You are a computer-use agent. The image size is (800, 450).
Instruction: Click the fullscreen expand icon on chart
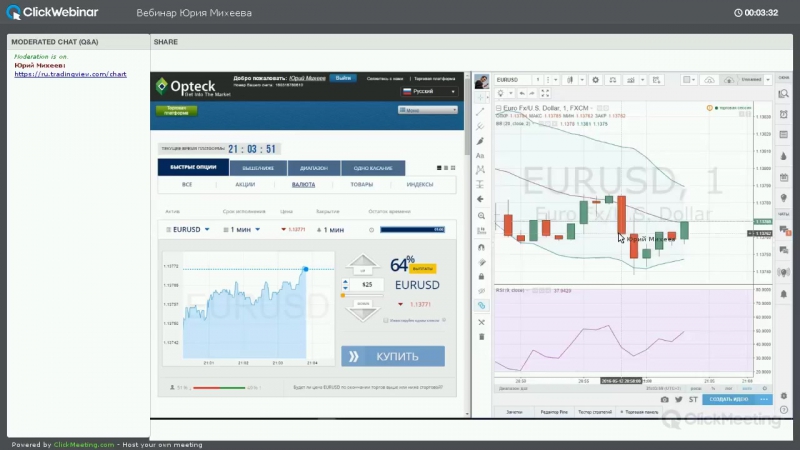(x=545, y=93)
